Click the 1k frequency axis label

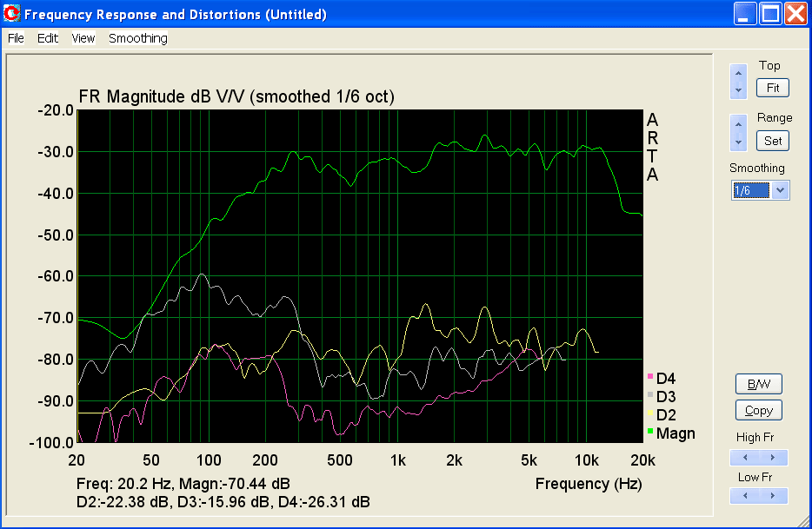397,460
